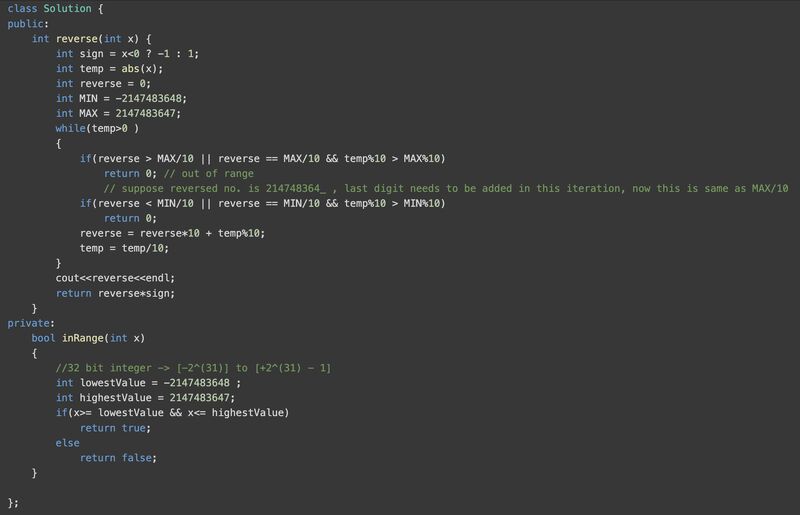
Task: Click the 'return reverse*sign' statement
Action: [x=115, y=293]
